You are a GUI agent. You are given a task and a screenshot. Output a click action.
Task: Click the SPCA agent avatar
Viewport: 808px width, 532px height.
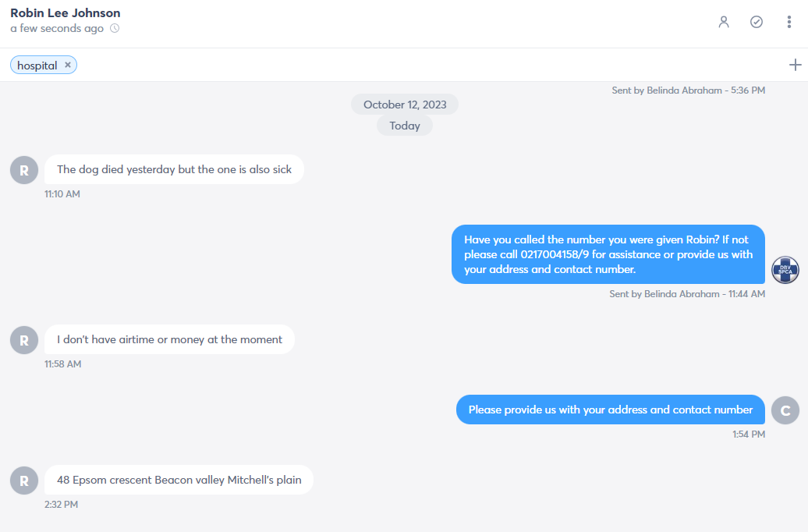point(785,270)
